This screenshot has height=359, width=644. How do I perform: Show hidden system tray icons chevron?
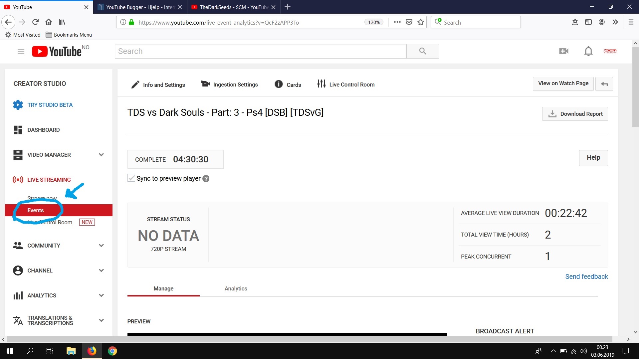coord(553,351)
